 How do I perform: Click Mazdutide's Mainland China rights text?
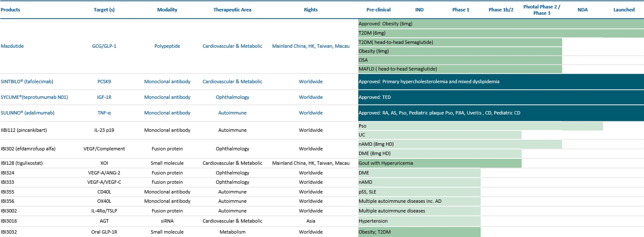(x=311, y=46)
